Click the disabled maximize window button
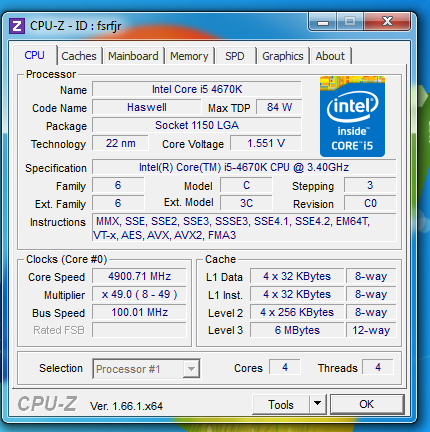Screen dimensions: 430x432 click(x=350, y=22)
